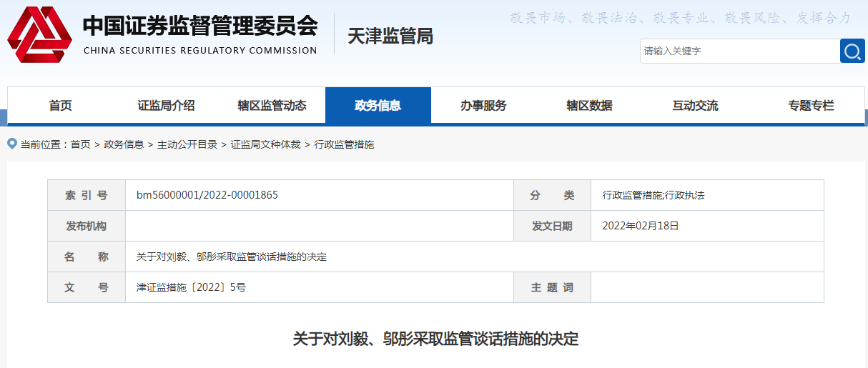Click the location pin icon by 当前位置
The width and height of the screenshot is (868, 368).
(x=11, y=144)
